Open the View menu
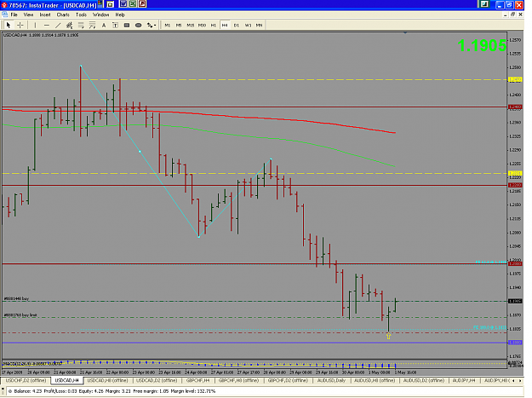Screen dimensions: 532x398 tap(28, 14)
